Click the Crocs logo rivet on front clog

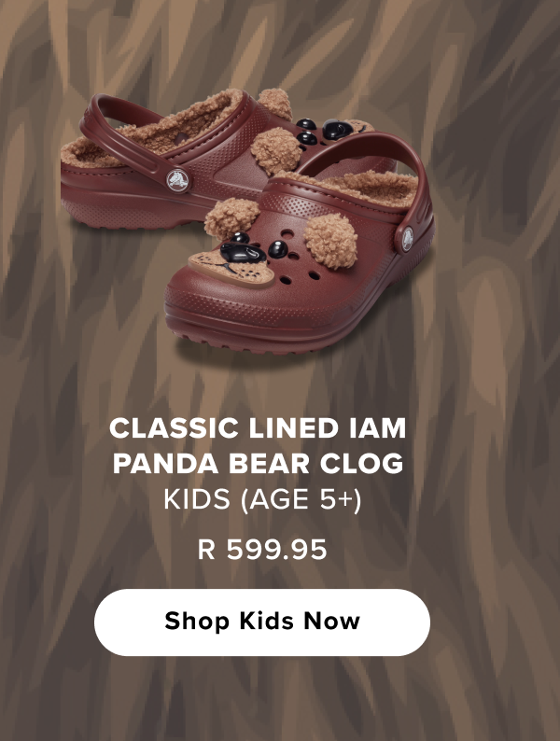click(407, 239)
